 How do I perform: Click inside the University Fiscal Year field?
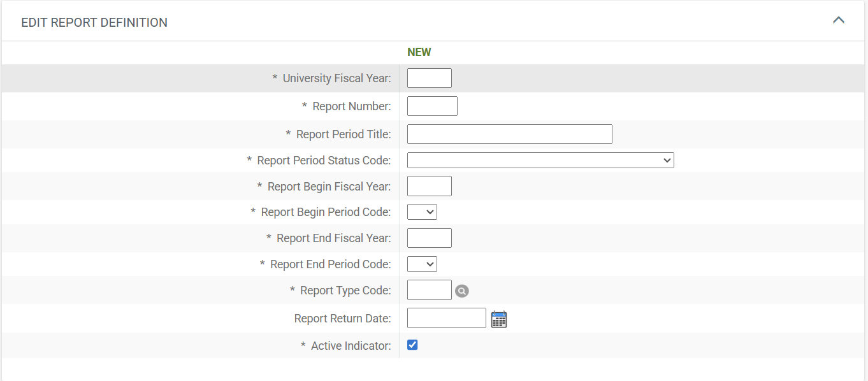tap(429, 78)
